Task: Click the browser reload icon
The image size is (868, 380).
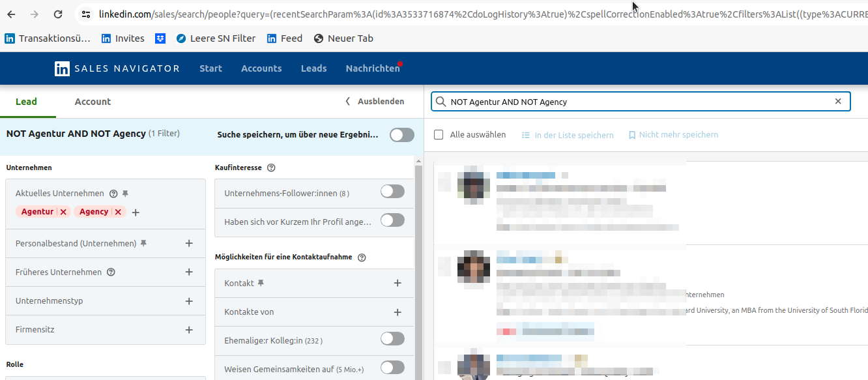Action: point(58,14)
